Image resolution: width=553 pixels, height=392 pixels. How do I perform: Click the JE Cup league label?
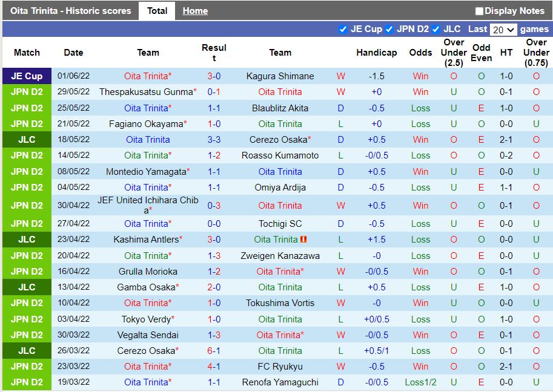(x=27, y=76)
